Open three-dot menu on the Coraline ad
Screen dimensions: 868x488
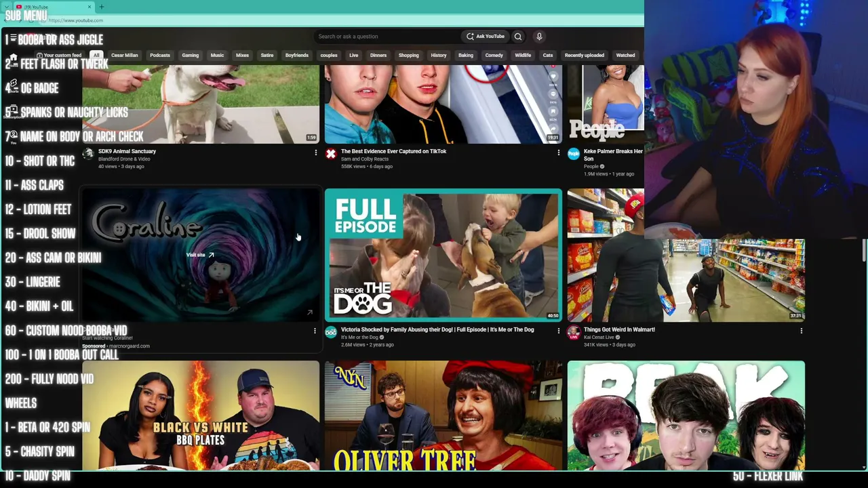click(315, 331)
